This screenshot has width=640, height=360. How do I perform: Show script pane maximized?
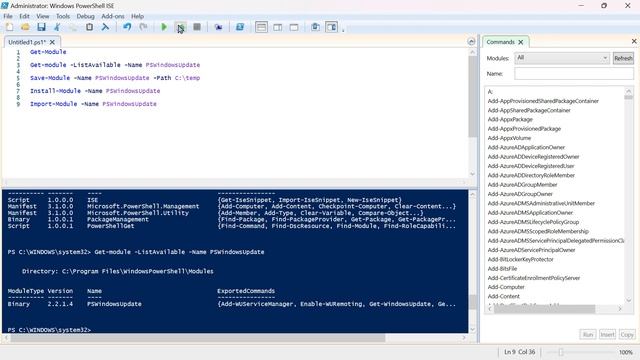(x=294, y=27)
